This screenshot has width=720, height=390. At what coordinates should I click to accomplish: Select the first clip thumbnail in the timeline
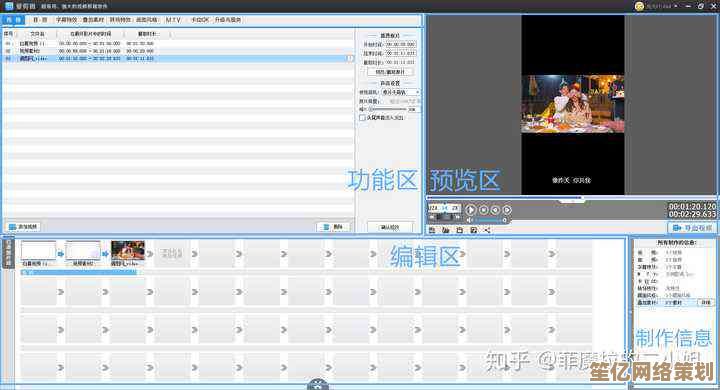pyautogui.click(x=39, y=251)
